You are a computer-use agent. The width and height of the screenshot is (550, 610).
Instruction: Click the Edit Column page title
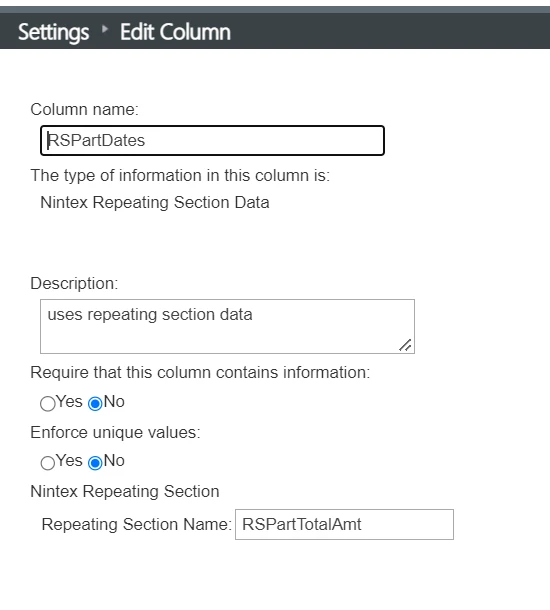pos(175,32)
